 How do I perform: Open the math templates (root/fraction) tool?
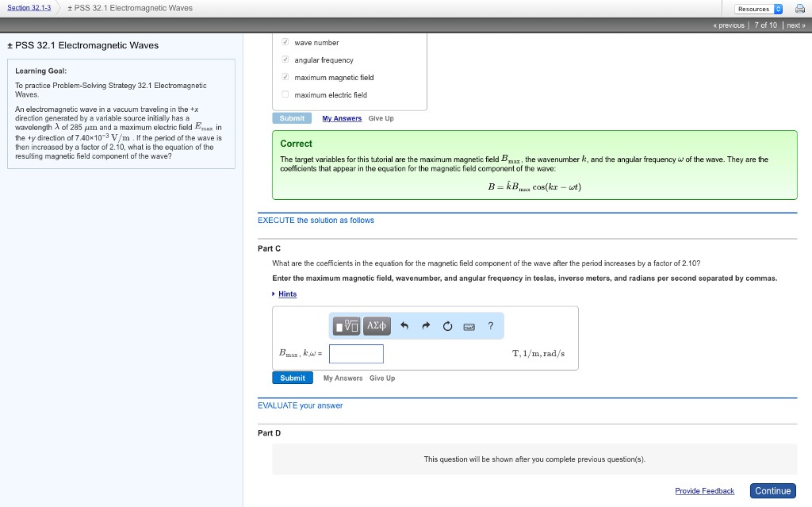point(347,325)
